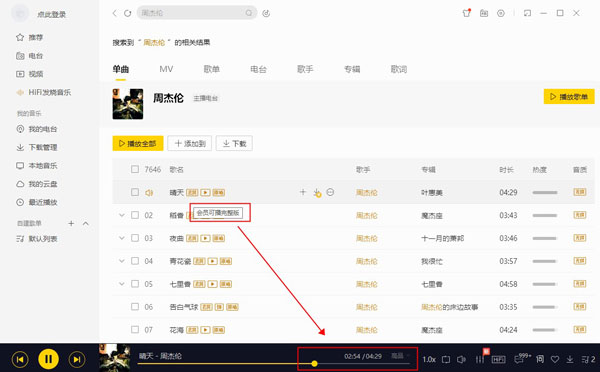
Task: Tick the checkbox on row 02 稻香
Action: pos(135,215)
